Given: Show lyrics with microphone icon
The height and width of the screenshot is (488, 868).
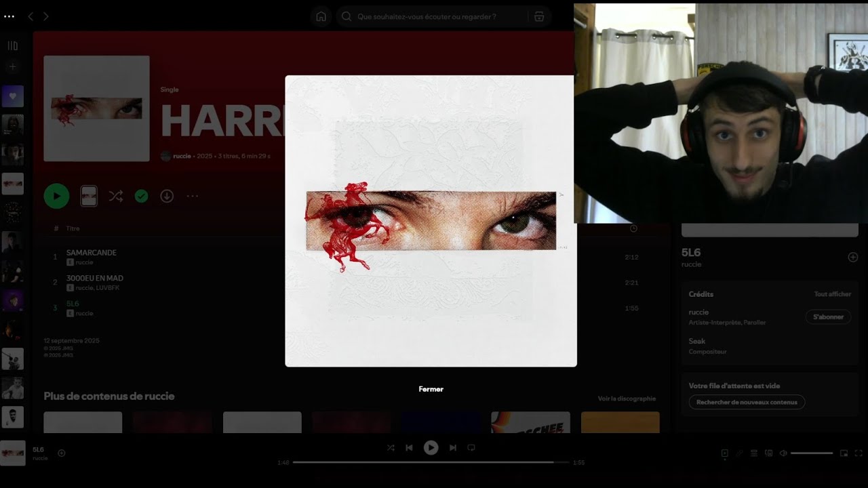Looking at the screenshot, I should [x=740, y=453].
